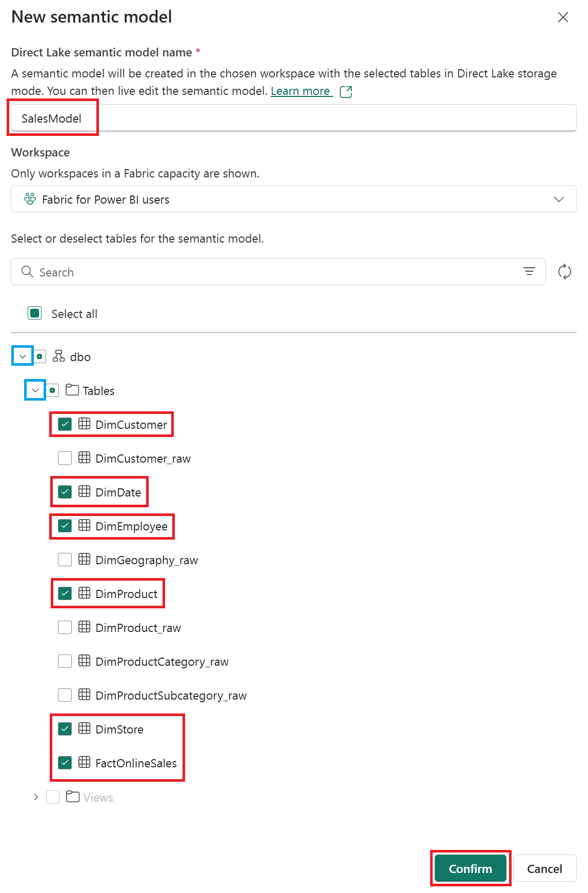Viewport: 588px width, 893px height.
Task: Collapse the dbo schema node
Action: pos(23,356)
